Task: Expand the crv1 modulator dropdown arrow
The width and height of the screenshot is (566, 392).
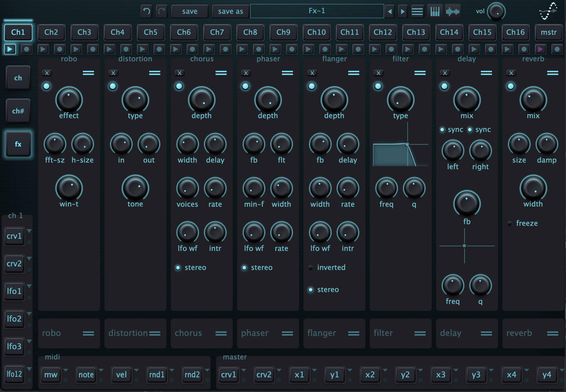Action: coord(29,231)
